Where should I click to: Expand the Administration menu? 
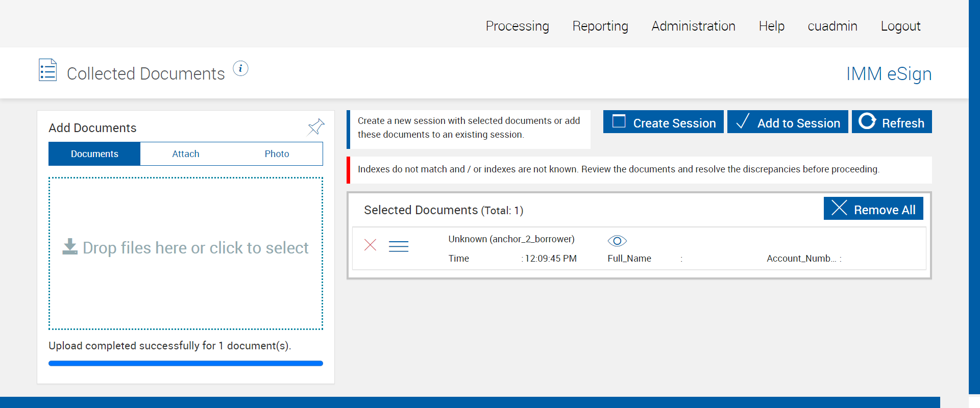(693, 26)
